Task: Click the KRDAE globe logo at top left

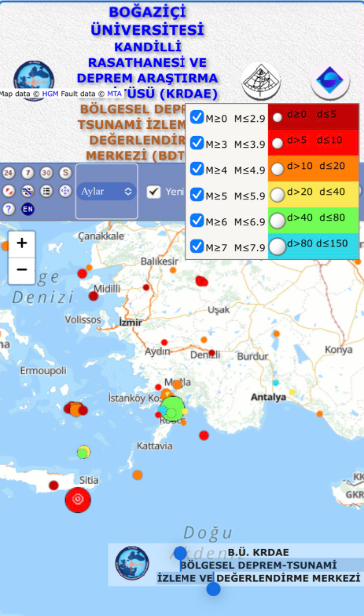Action: tap(33, 80)
